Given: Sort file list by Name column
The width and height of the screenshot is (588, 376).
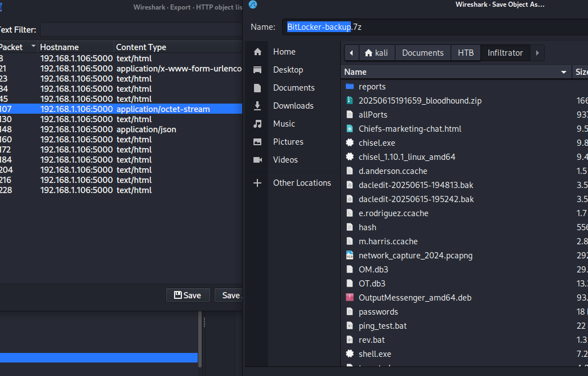Looking at the screenshot, I should click(x=456, y=72).
